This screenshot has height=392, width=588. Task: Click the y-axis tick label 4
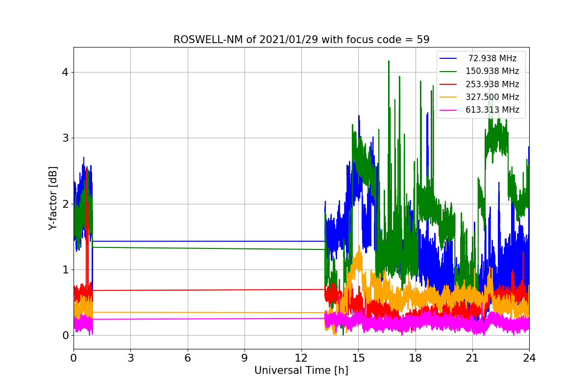[x=65, y=72]
